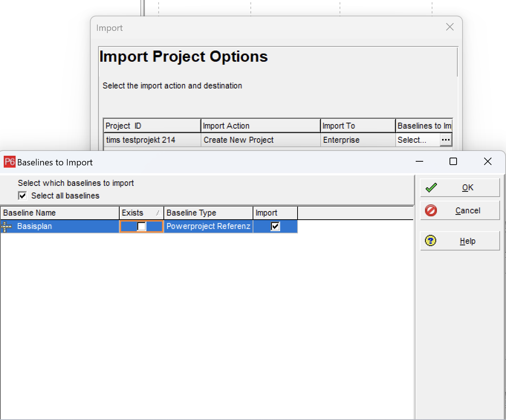The height and width of the screenshot is (420, 506).
Task: Uncheck the Import box for Basisplan
Action: click(275, 226)
